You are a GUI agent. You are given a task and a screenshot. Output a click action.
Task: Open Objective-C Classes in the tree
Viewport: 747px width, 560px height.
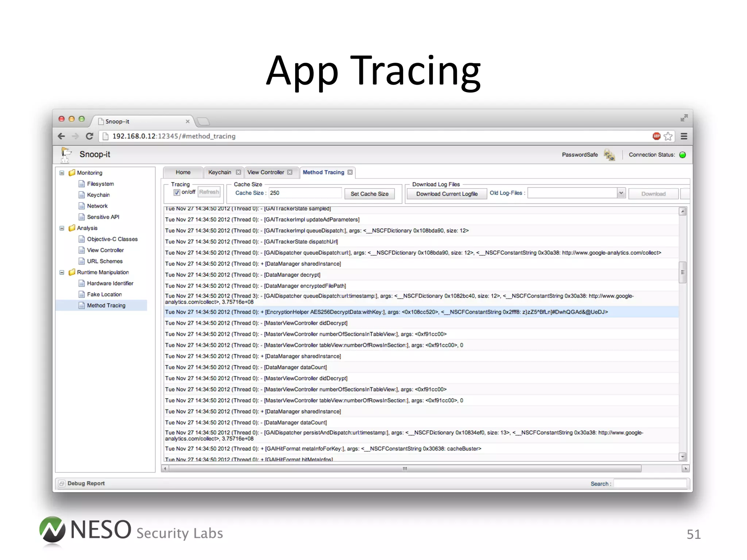point(112,239)
